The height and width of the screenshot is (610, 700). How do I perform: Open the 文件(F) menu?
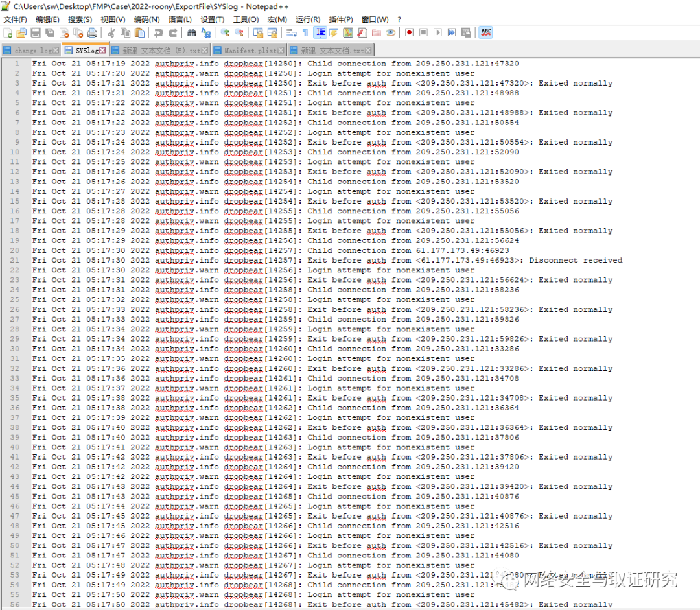(x=15, y=19)
